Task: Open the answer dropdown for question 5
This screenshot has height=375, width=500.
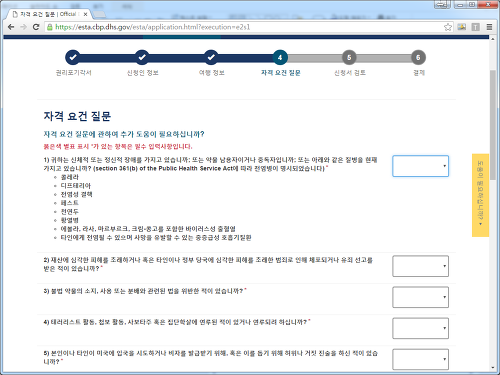Action: click(x=420, y=359)
